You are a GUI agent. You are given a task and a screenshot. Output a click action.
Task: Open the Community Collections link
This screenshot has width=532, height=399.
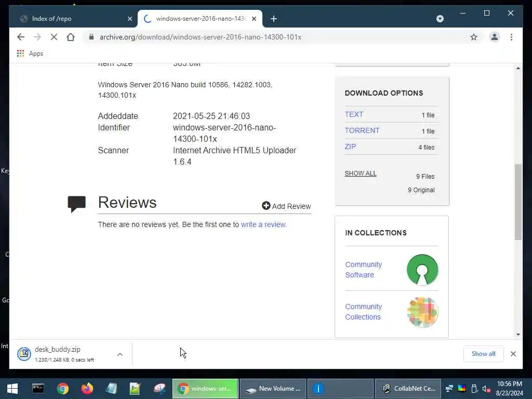pyautogui.click(x=363, y=312)
